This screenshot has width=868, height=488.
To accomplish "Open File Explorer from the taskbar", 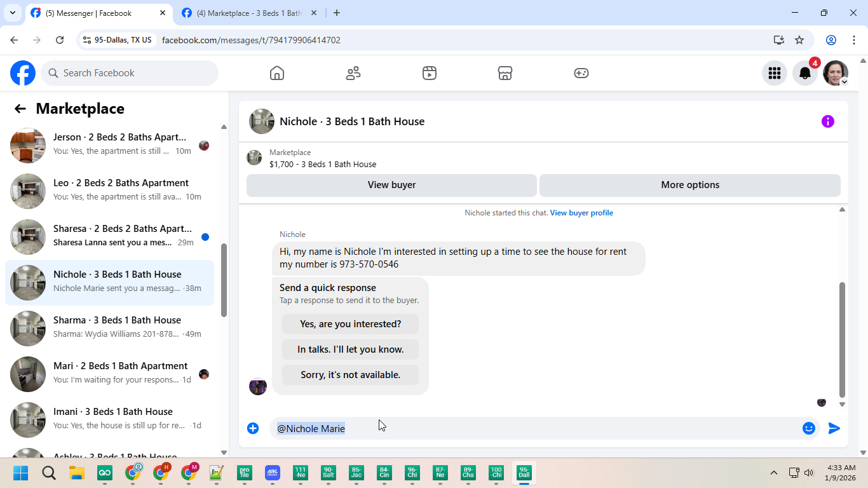I will (77, 473).
